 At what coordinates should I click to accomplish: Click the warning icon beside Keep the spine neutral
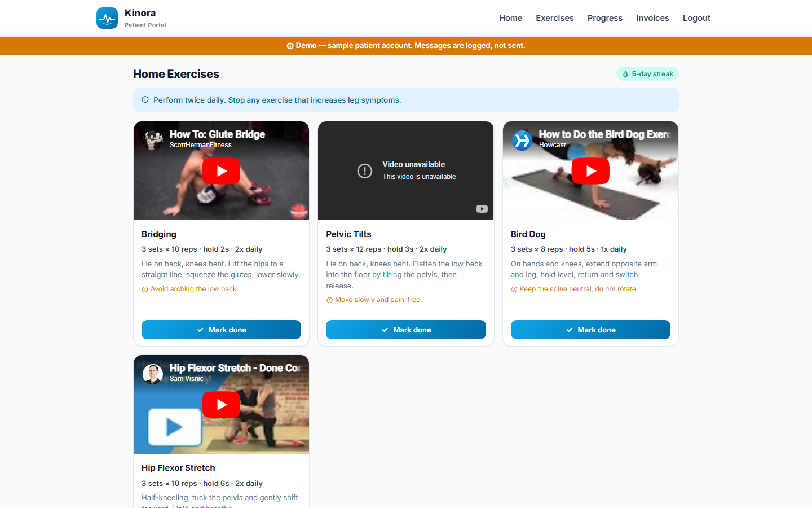point(514,290)
